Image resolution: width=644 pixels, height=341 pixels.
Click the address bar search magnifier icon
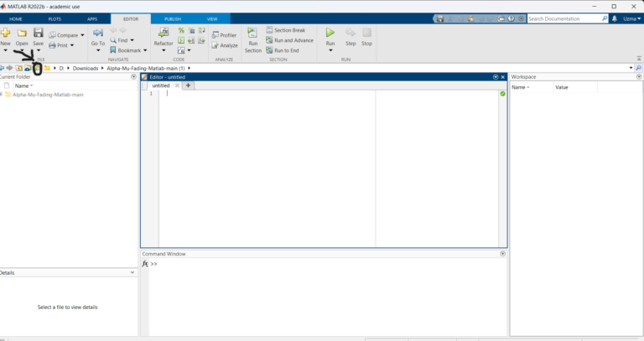(x=639, y=68)
